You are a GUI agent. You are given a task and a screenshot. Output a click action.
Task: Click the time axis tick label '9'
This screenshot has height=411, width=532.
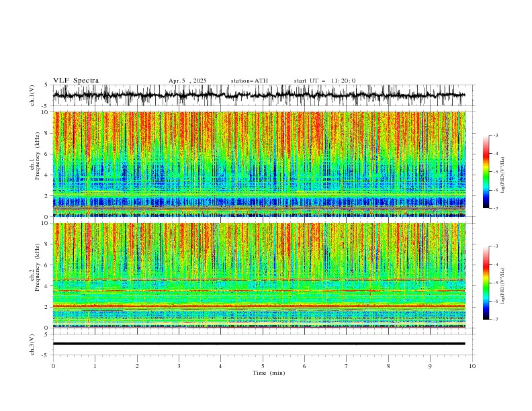(x=430, y=366)
